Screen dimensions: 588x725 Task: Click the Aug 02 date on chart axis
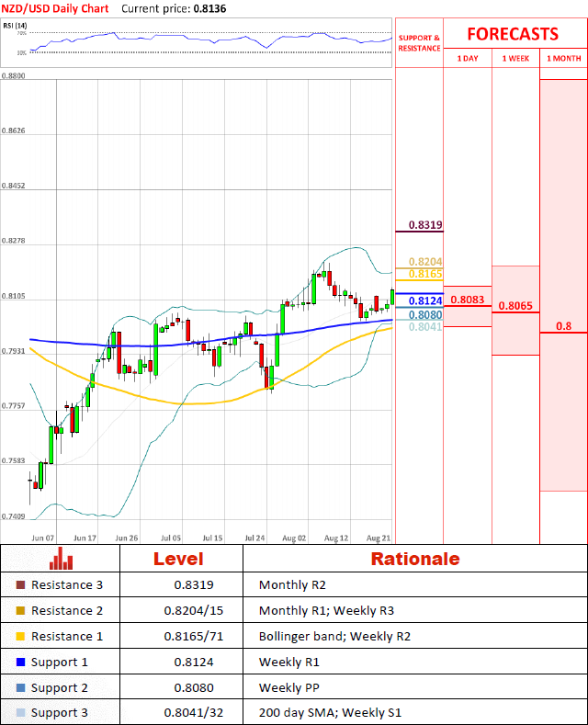(x=295, y=538)
